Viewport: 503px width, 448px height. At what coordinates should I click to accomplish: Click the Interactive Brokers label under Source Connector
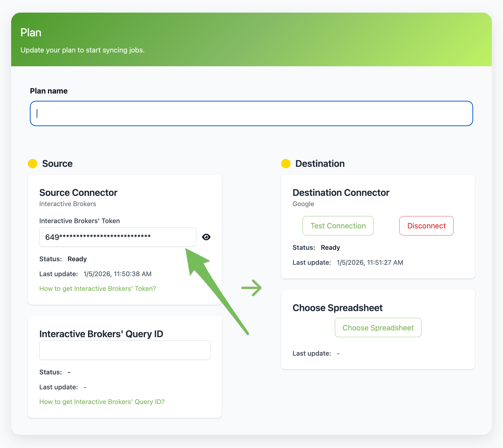(x=67, y=204)
